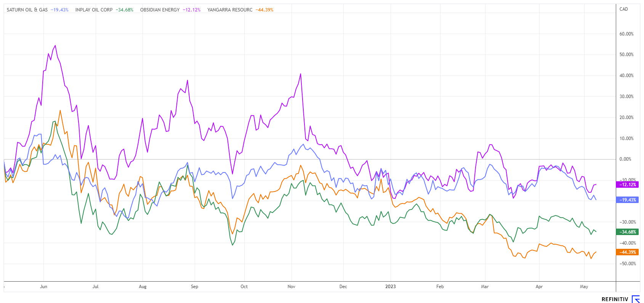Click the YANGARRA RESOURC legend label

[x=230, y=10]
